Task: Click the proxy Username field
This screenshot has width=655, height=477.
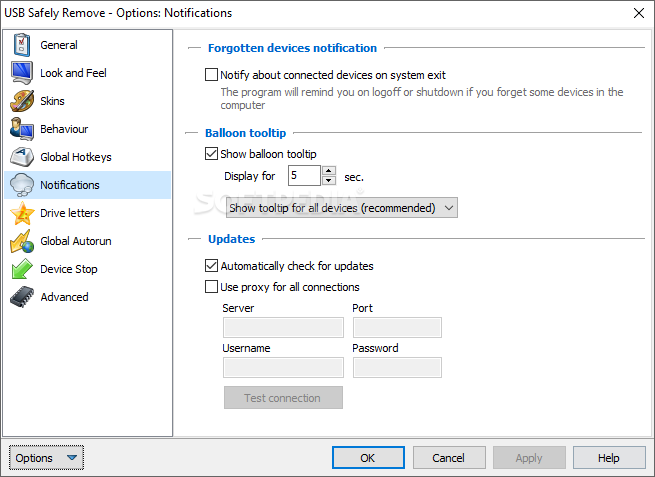Action: tap(283, 368)
